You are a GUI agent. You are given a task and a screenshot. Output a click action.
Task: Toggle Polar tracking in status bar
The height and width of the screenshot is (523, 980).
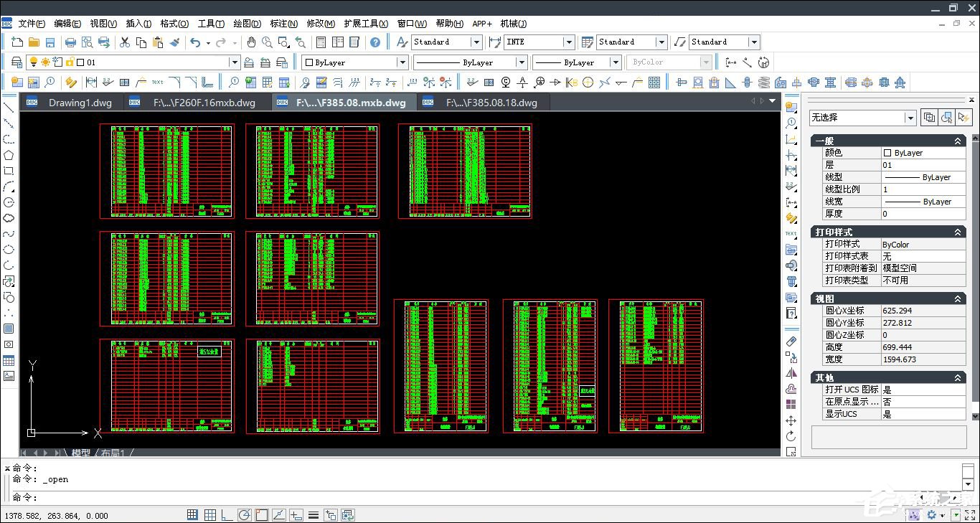pos(244,514)
